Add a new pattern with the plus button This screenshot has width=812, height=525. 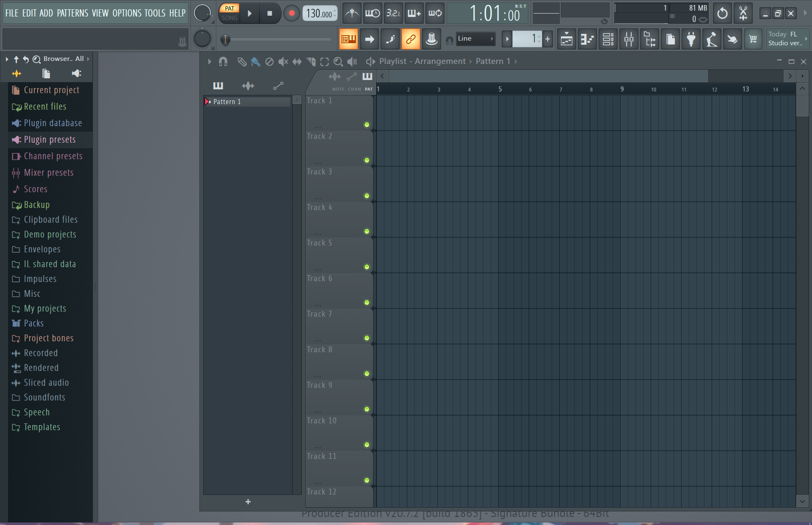coord(248,502)
